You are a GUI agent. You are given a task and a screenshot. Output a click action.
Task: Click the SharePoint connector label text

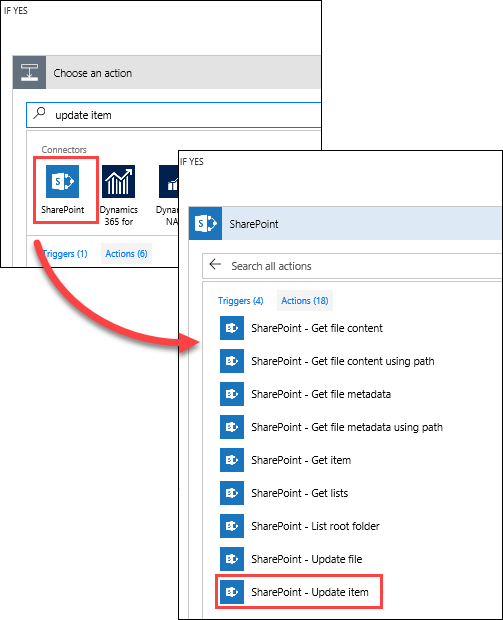[x=62, y=210]
